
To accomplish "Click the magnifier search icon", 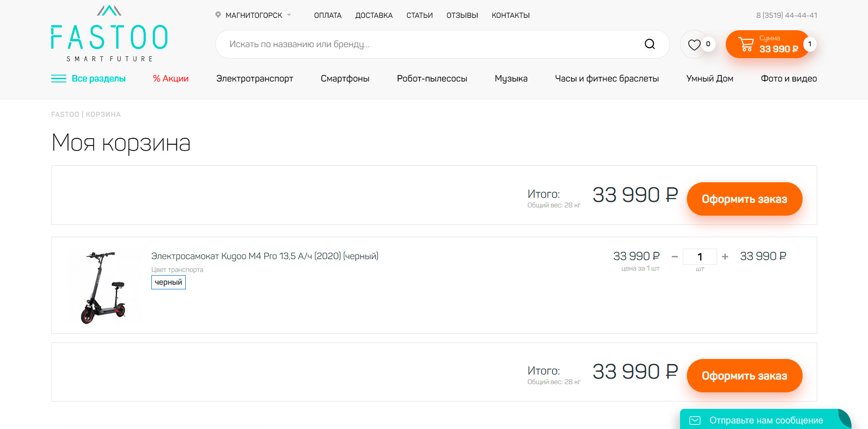I will tap(649, 44).
